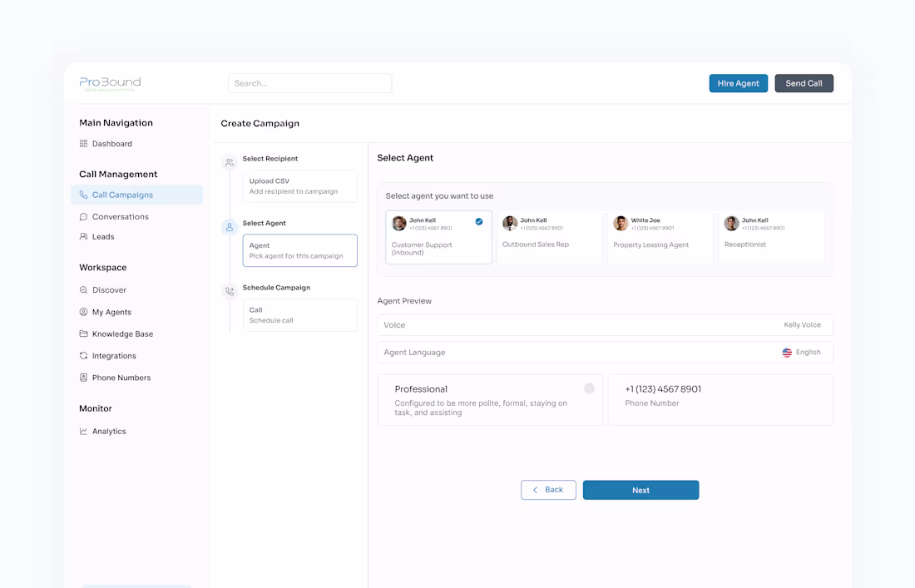
Task: Click the Select Recipient step icon
Action: (x=230, y=162)
